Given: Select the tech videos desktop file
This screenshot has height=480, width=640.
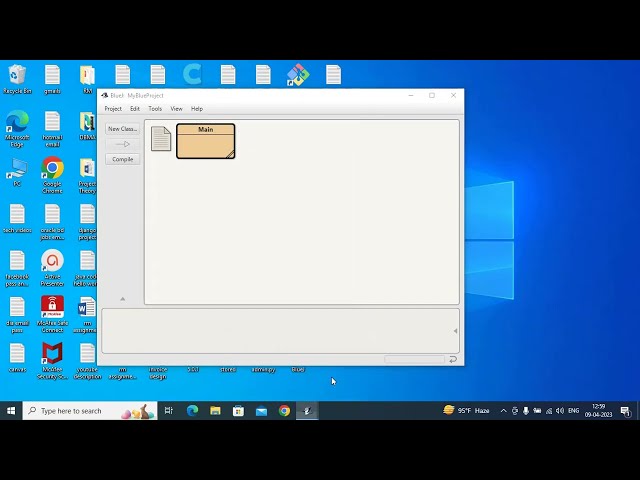Looking at the screenshot, I should (x=17, y=219).
